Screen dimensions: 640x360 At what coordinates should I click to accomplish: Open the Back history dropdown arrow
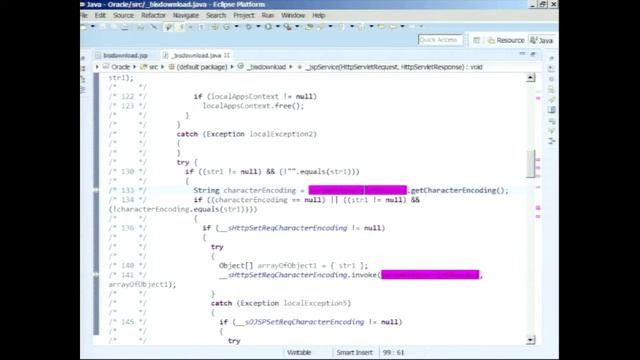pyautogui.click(x=402, y=27)
